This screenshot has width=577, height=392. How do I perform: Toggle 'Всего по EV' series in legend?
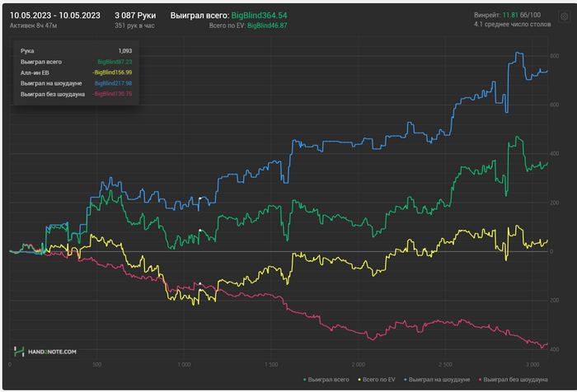coord(379,380)
